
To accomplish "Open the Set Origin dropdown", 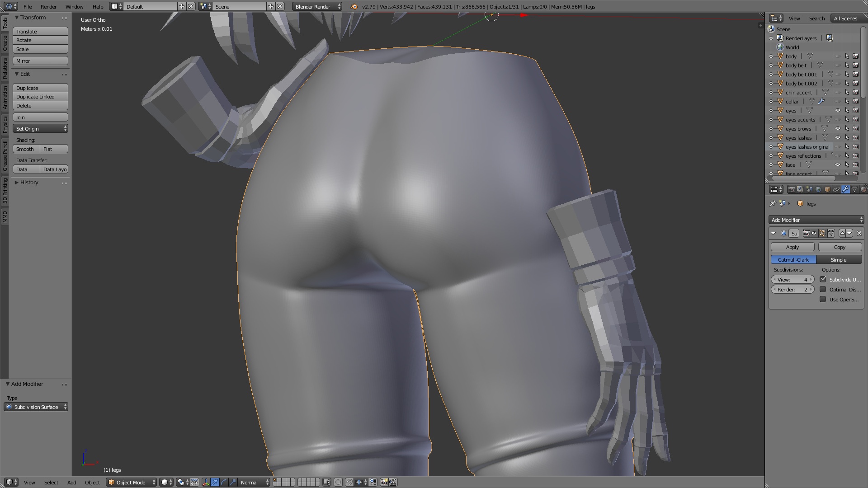I will (x=40, y=128).
